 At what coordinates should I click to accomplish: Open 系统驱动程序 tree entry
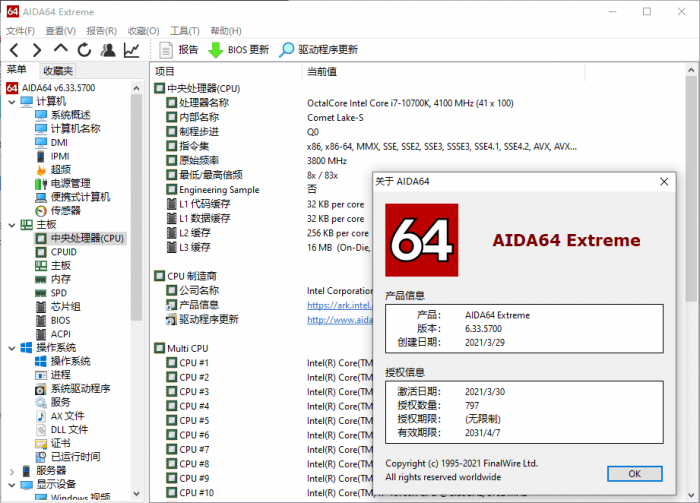tap(80, 388)
